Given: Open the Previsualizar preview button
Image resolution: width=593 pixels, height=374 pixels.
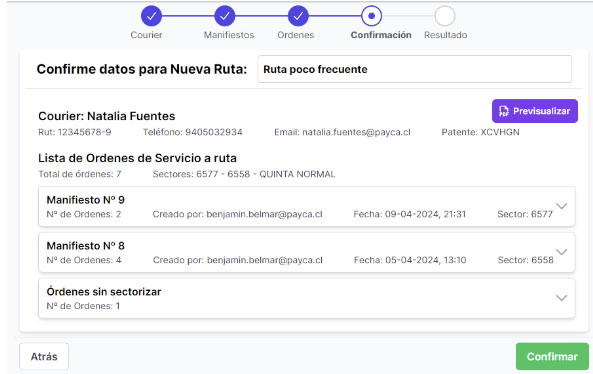Looking at the screenshot, I should (x=535, y=111).
